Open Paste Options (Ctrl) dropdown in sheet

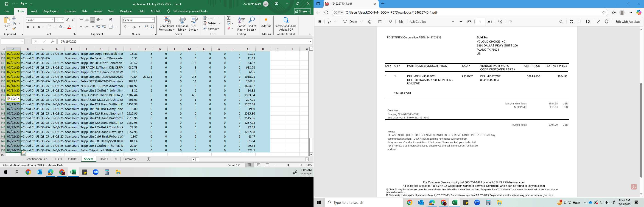(x=13, y=99)
